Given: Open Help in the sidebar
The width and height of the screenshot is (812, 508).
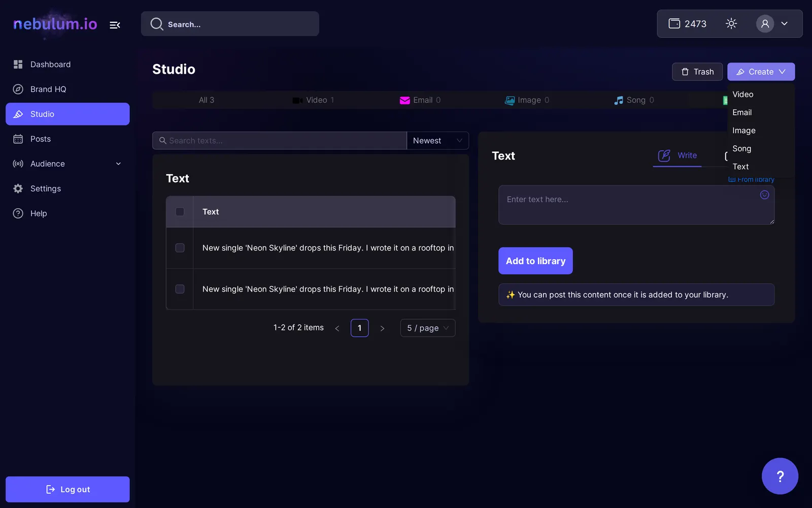Looking at the screenshot, I should [x=67, y=213].
